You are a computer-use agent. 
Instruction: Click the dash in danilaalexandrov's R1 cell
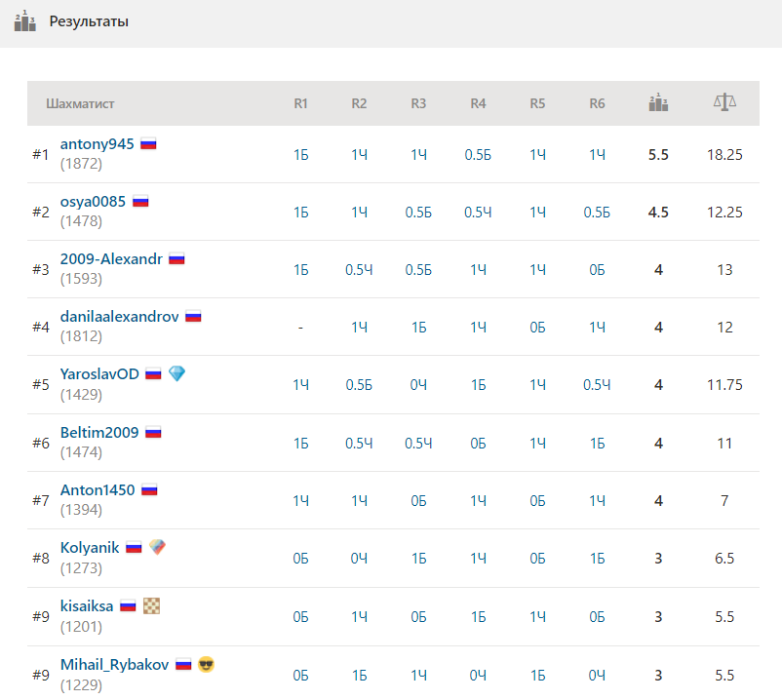(300, 328)
